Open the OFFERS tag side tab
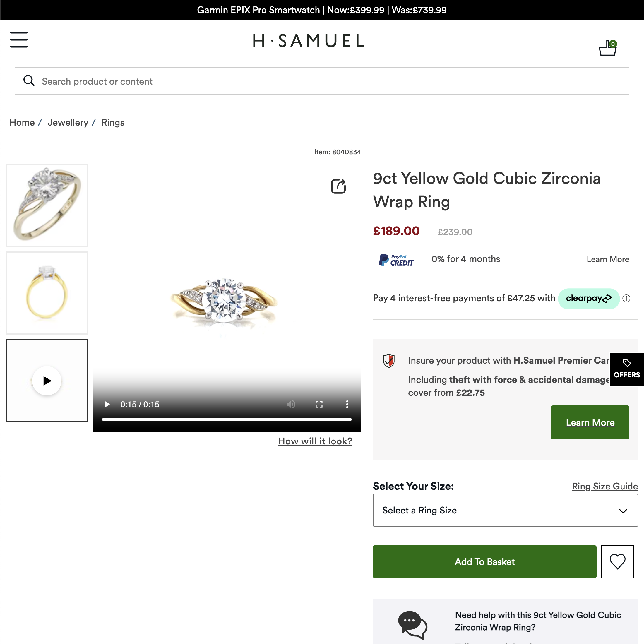The width and height of the screenshot is (644, 644). [x=626, y=369]
